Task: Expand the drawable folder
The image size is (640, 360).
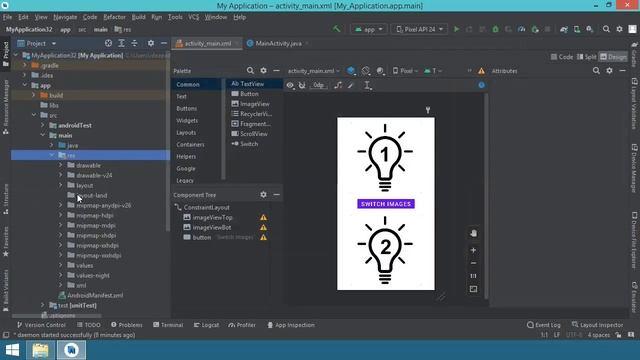Action: [61, 165]
